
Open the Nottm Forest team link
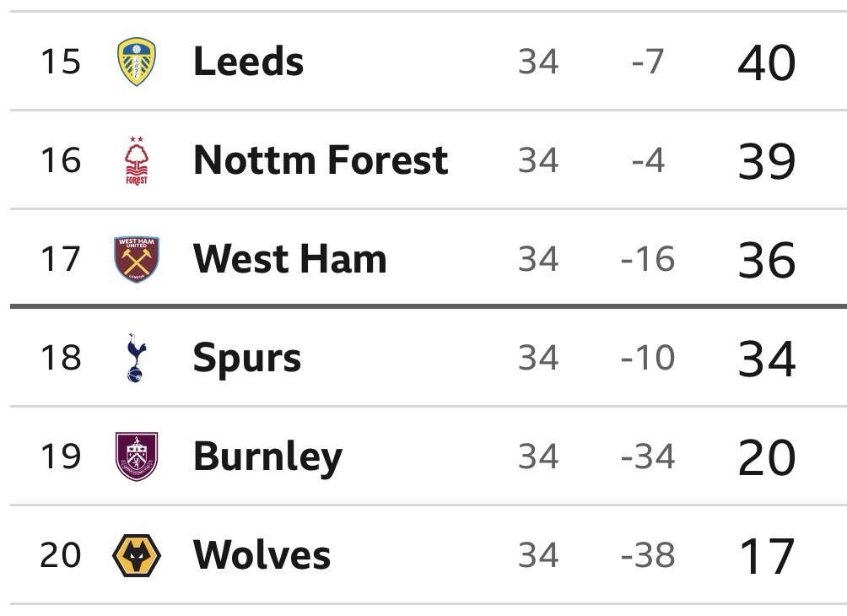click(x=320, y=160)
